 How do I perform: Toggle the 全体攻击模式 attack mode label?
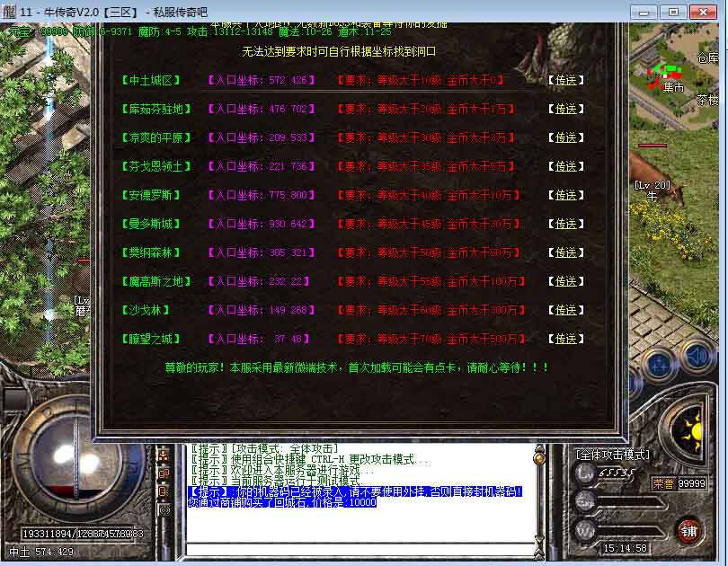coord(616,455)
